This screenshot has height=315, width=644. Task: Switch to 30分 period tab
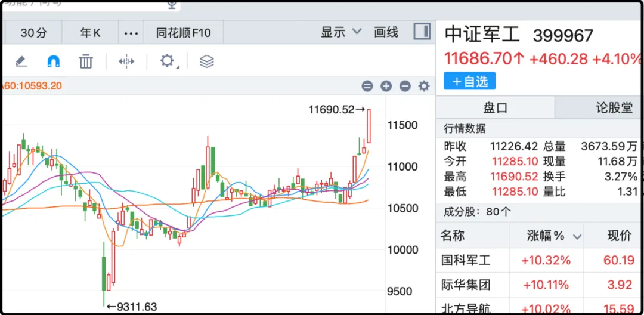tap(33, 32)
